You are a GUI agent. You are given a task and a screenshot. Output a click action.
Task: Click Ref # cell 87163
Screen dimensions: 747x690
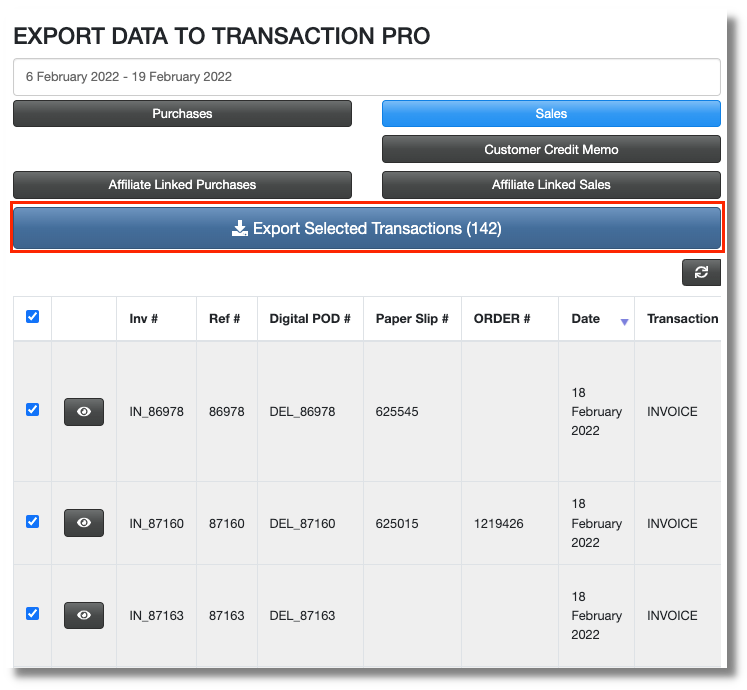pos(227,616)
